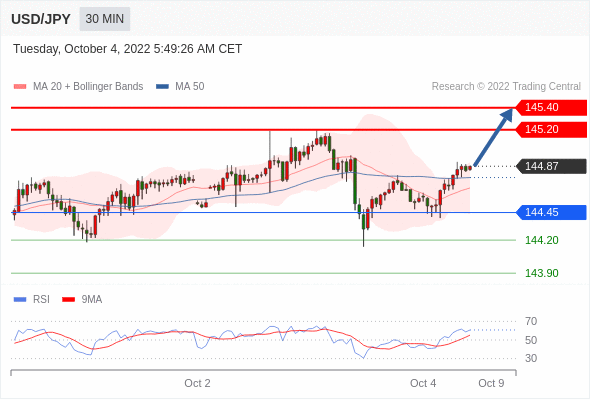Click the 143.90 support level label
The image size is (590, 400).
pos(541,273)
